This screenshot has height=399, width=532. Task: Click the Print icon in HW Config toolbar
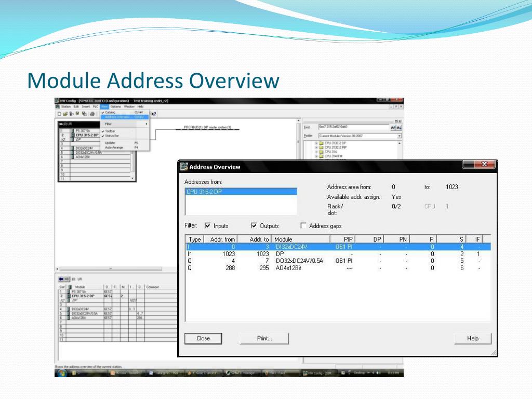click(92, 114)
